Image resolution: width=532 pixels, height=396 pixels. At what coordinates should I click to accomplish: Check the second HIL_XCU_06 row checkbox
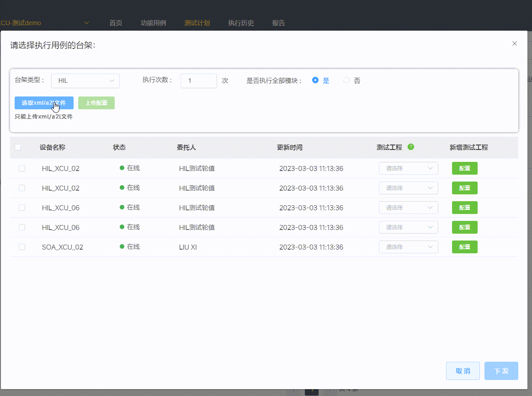point(22,227)
